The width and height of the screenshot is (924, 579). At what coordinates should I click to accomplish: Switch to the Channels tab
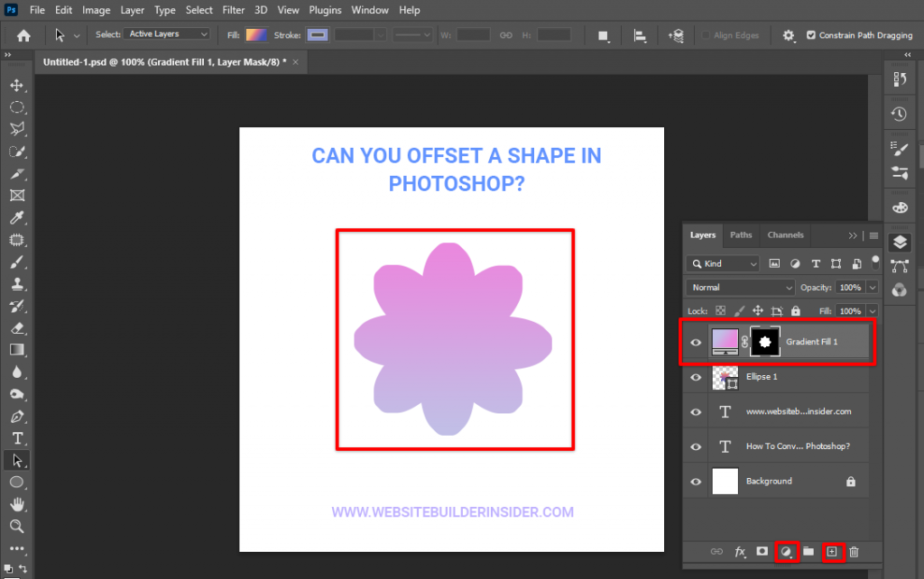pos(785,234)
